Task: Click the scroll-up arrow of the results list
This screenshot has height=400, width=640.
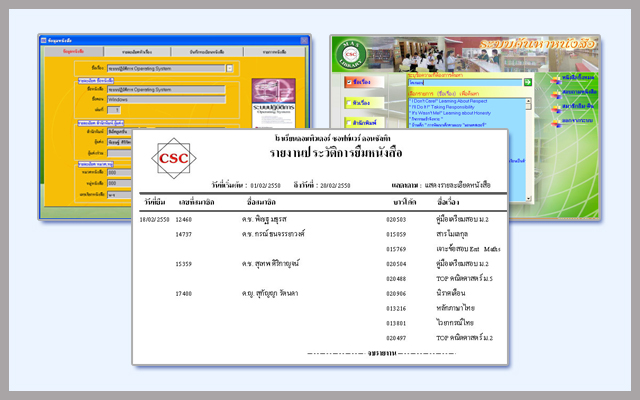Action: [529, 100]
